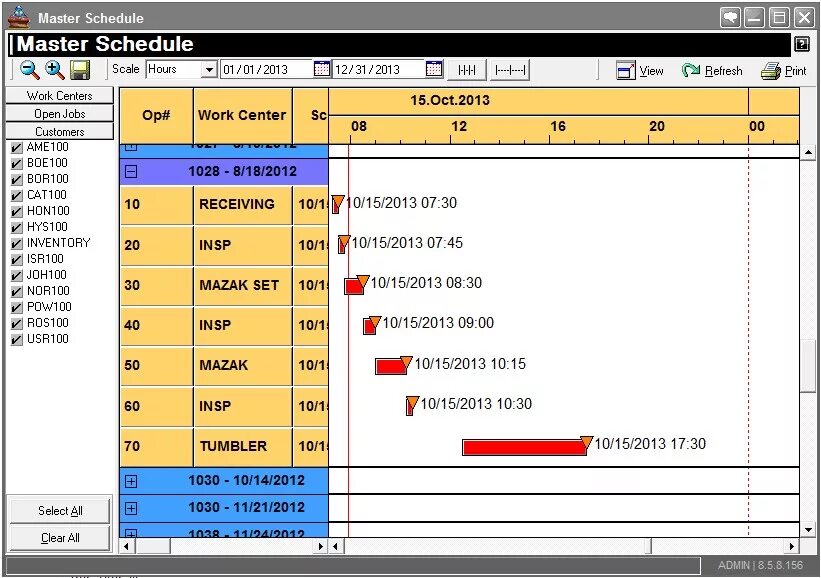Click the zoom in magnifier icon
This screenshot has height=578, width=821.
[x=54, y=70]
